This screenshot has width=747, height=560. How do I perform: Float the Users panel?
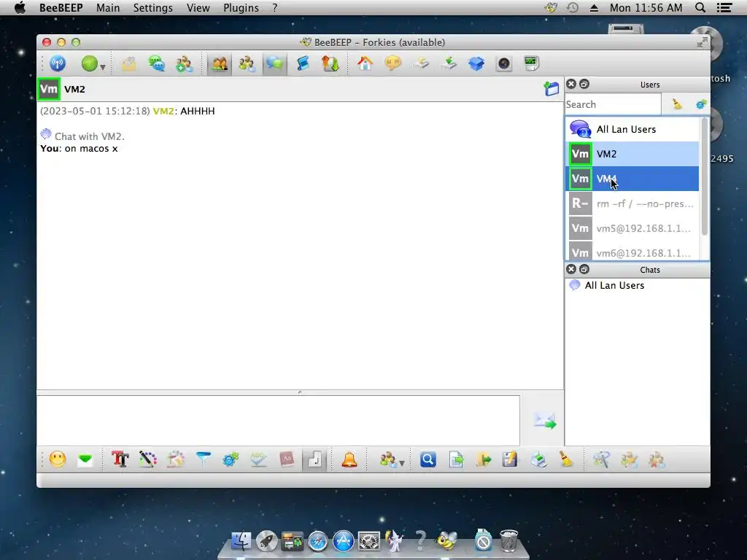coord(584,85)
